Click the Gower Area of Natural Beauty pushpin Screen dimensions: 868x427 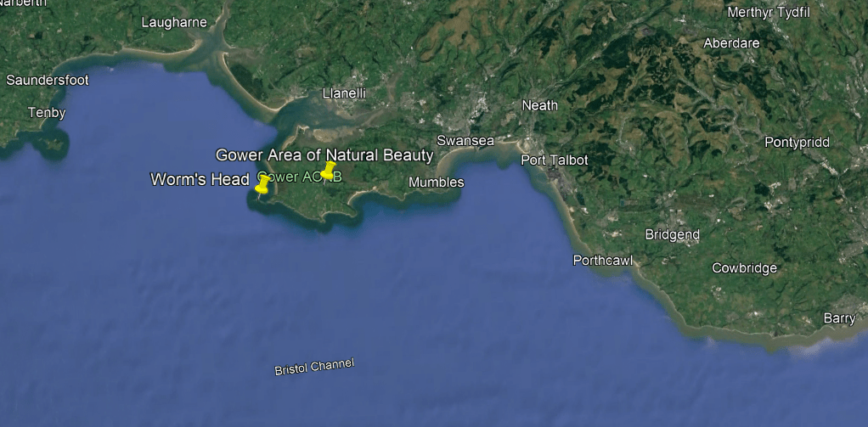tap(329, 171)
